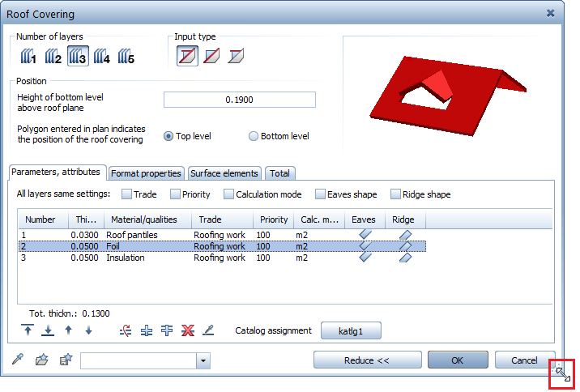Click the red roof preview image
Viewport: 580px width, 392px height.
(x=448, y=96)
